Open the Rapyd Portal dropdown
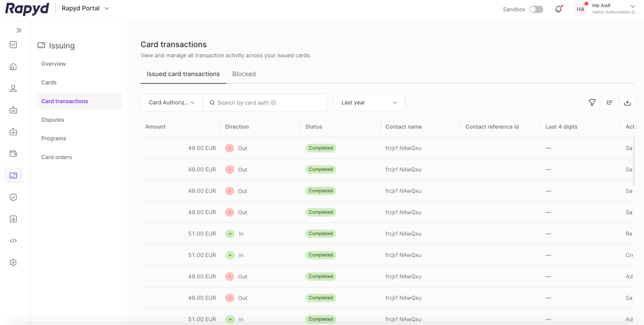The height and width of the screenshot is (325, 644). click(85, 8)
